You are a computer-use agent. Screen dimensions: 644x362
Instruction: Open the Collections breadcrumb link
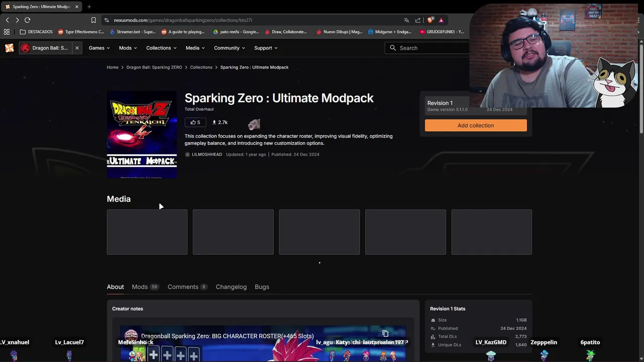201,67
